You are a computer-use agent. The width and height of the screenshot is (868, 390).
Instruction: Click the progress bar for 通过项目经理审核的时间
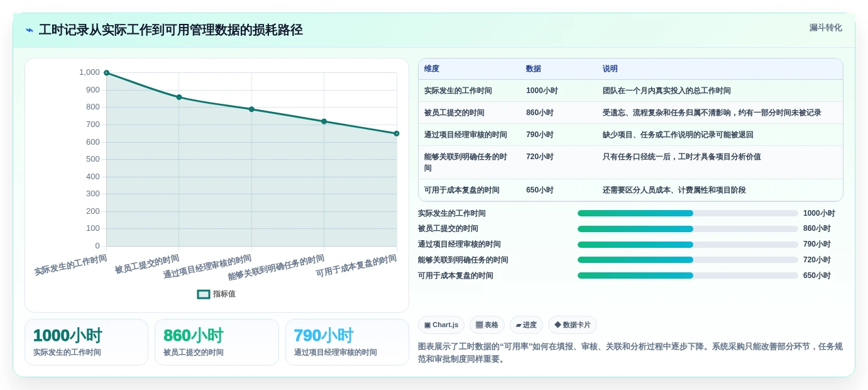[x=688, y=245]
